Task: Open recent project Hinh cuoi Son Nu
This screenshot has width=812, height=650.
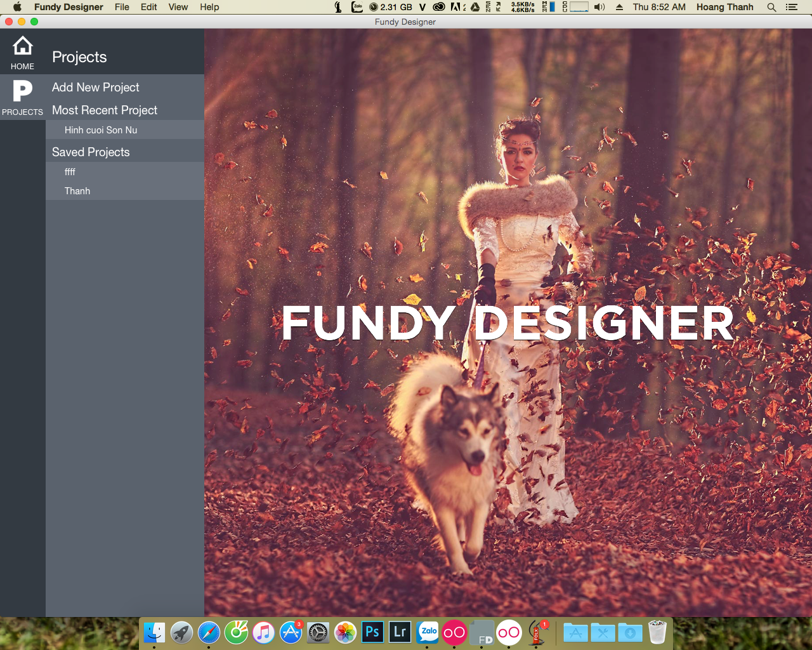Action: (x=125, y=130)
